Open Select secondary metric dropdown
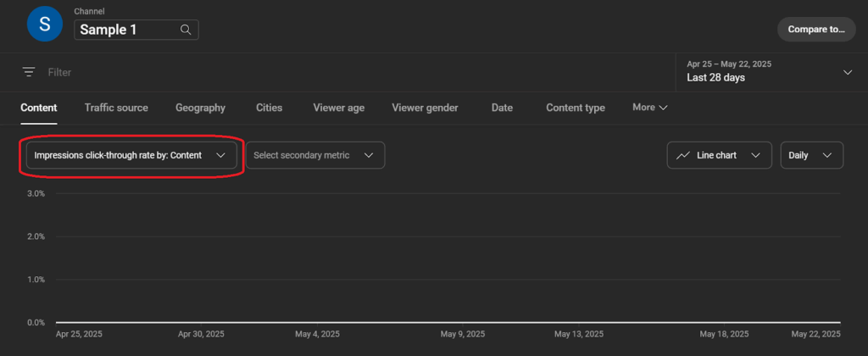868x356 pixels. (x=315, y=156)
